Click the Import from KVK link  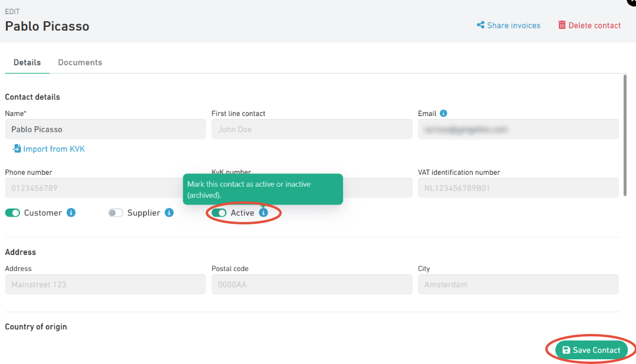click(49, 149)
